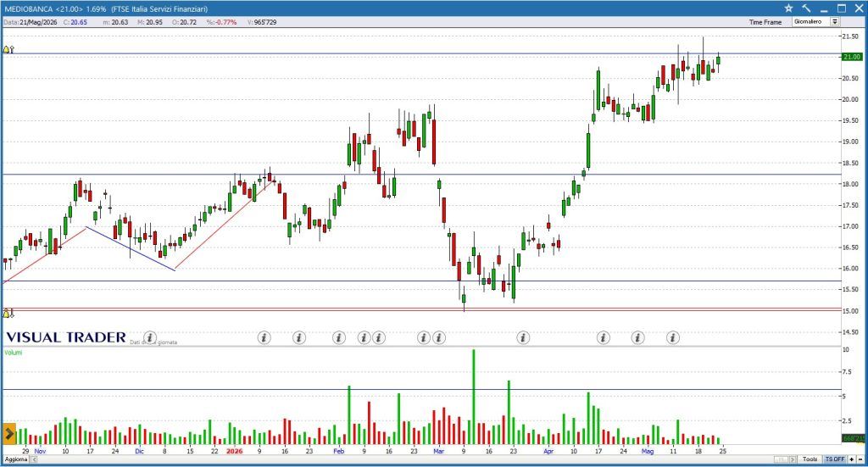The width and height of the screenshot is (868, 467).
Task: Select horizontal line near 18.25 price
Action: point(420,175)
